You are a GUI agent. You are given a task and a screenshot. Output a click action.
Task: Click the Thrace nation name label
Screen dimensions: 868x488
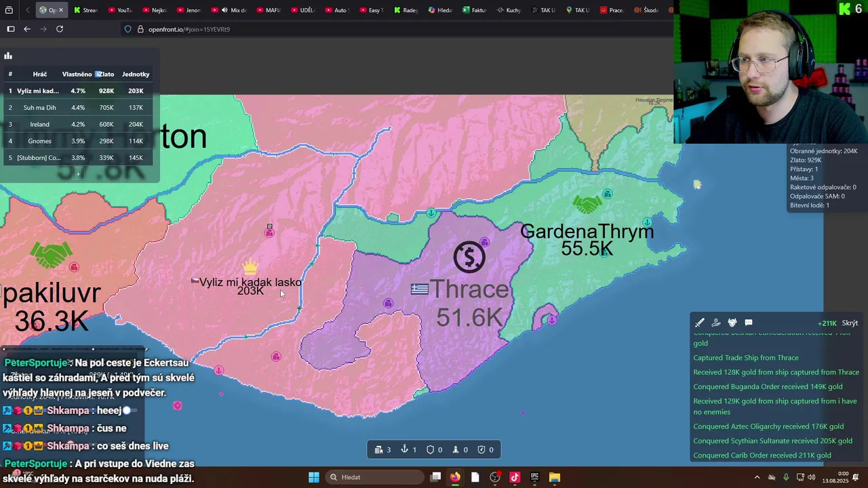pos(469,289)
